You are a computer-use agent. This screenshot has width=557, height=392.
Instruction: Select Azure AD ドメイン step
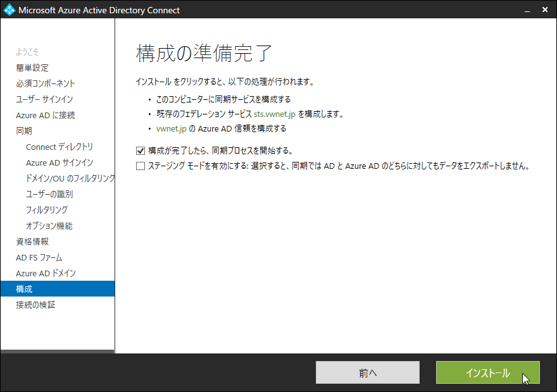46,273
